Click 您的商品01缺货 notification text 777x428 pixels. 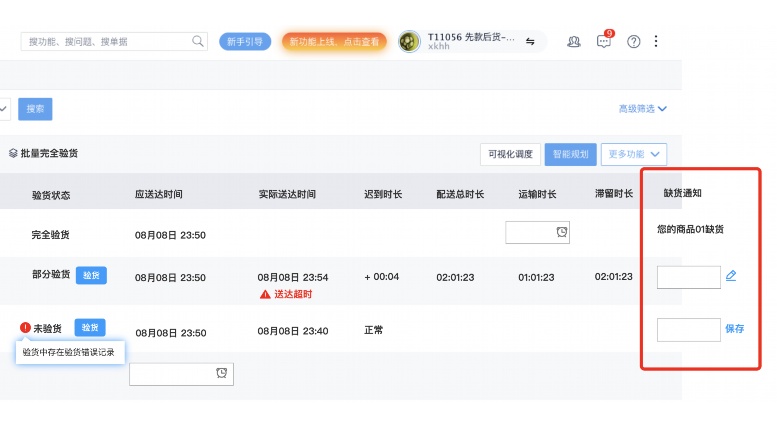(x=690, y=229)
